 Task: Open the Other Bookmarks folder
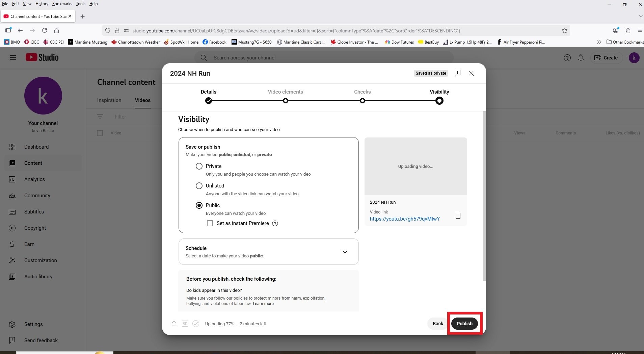click(x=625, y=42)
